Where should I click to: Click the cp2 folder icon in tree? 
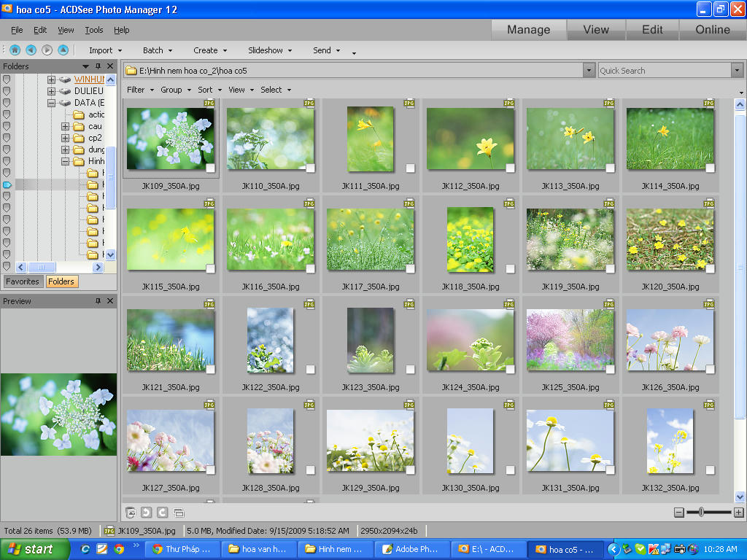click(x=79, y=138)
